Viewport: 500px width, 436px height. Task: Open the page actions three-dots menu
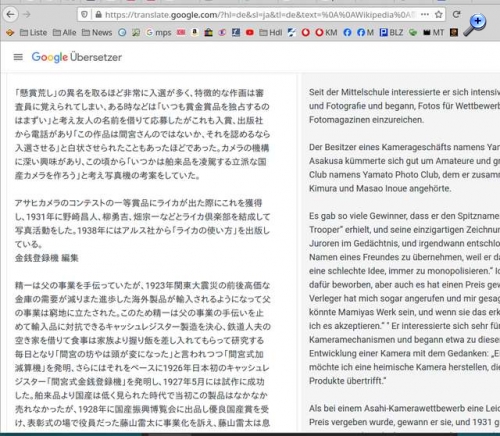[x=425, y=14]
